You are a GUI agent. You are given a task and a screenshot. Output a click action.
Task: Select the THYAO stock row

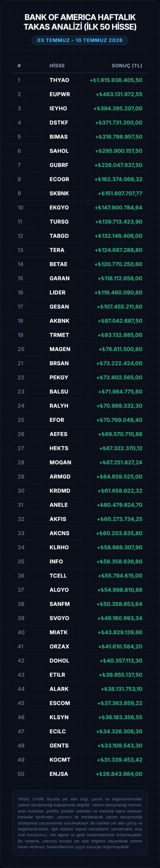pos(80,80)
